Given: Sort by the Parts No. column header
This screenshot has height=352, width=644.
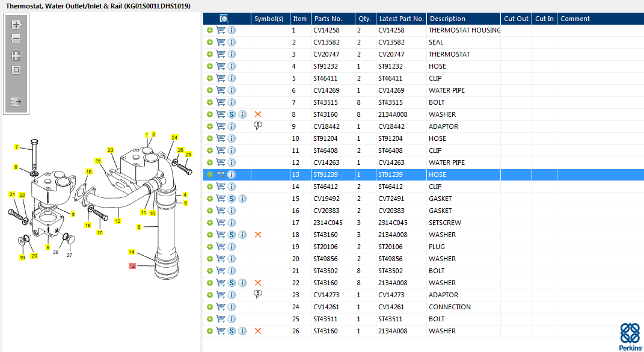Looking at the screenshot, I should 333,19.
